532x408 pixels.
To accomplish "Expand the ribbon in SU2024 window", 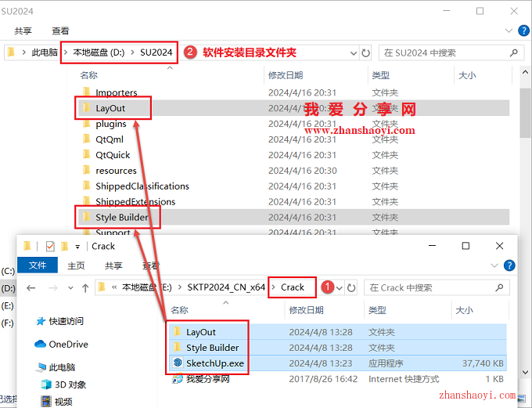I will 509,31.
